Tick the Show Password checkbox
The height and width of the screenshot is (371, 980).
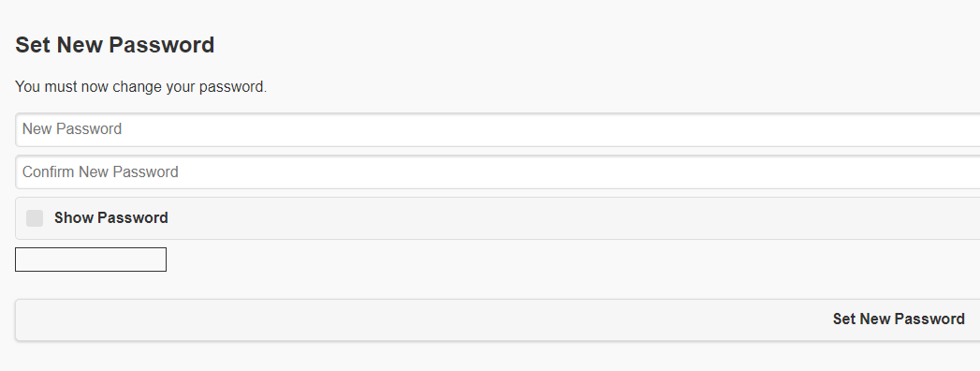[35, 218]
